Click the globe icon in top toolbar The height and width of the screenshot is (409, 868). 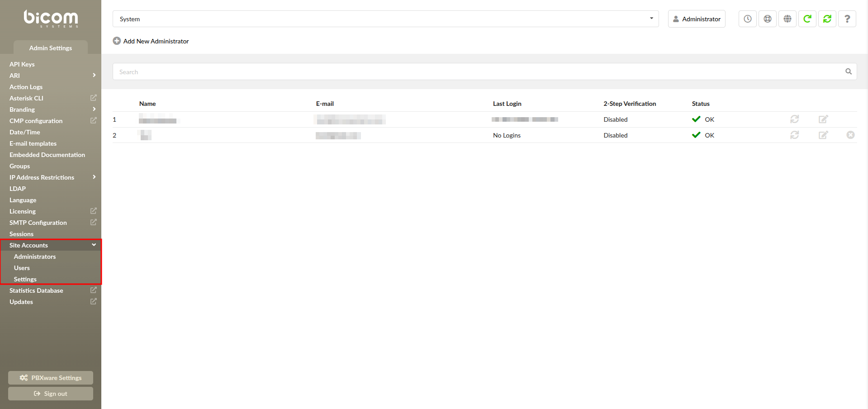tap(787, 19)
